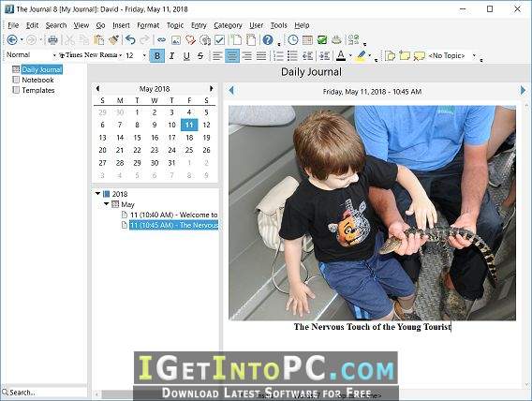Screen dimensions: 532x401
Task: Click the clock icon in toolbar
Action: point(293,40)
